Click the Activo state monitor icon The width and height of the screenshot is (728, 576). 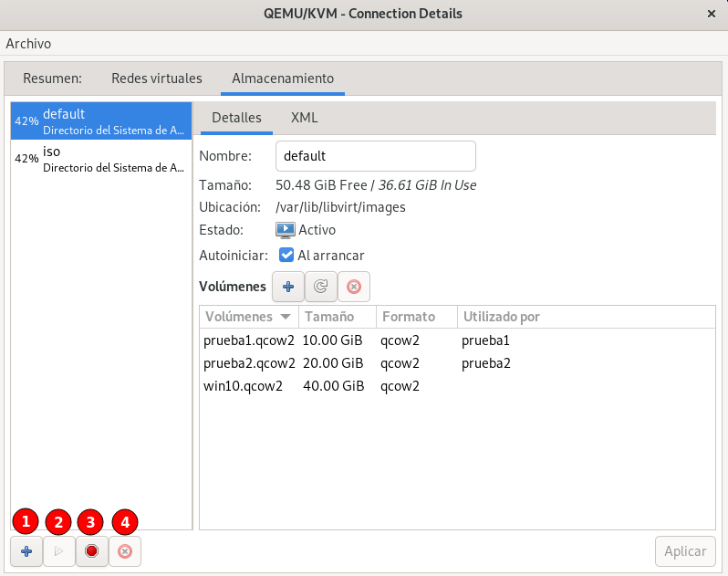point(285,230)
